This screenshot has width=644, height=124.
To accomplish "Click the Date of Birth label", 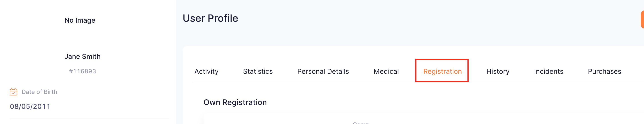I will click(x=39, y=92).
